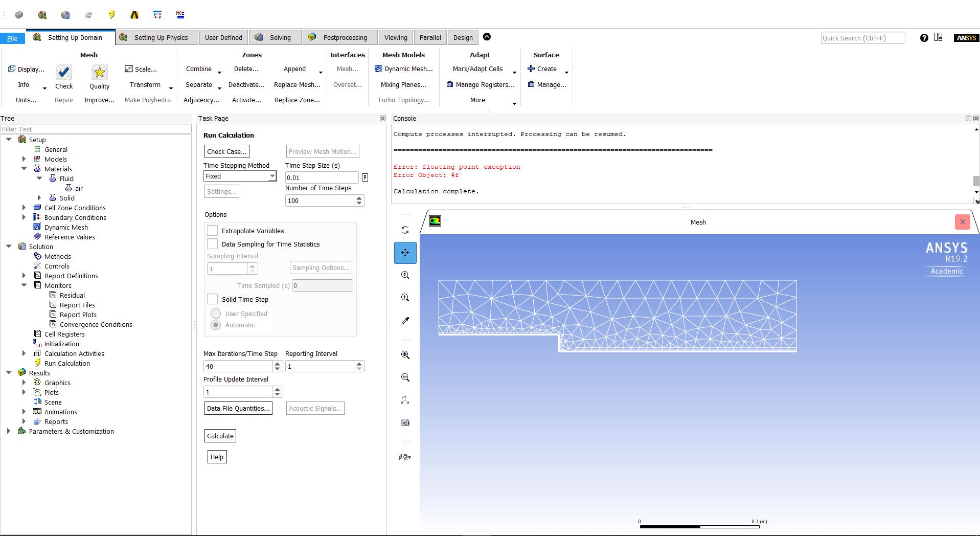Viewport: 980px width, 536px height.
Task: Collapse the Monitors tree node
Action: (x=24, y=285)
